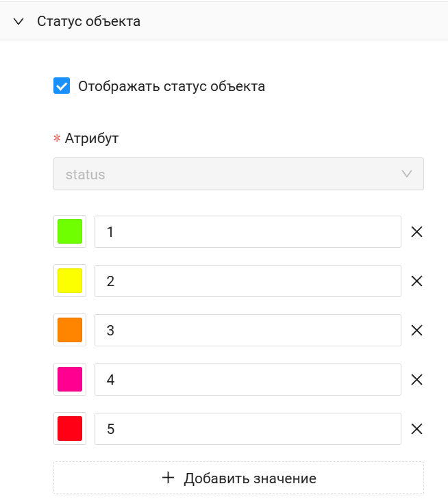This screenshot has height=499, width=448.
Task: Click the dropdown arrow in status field
Action: point(407,175)
